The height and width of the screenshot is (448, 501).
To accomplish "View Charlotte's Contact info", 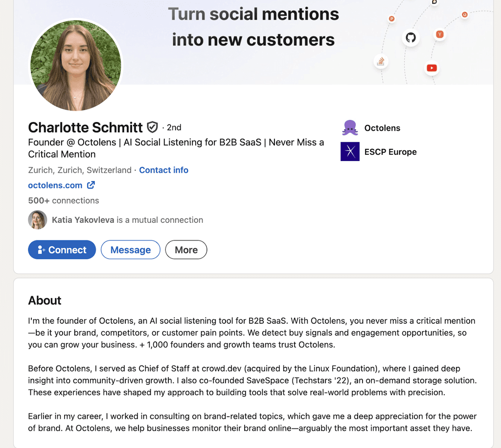I will (x=163, y=170).
